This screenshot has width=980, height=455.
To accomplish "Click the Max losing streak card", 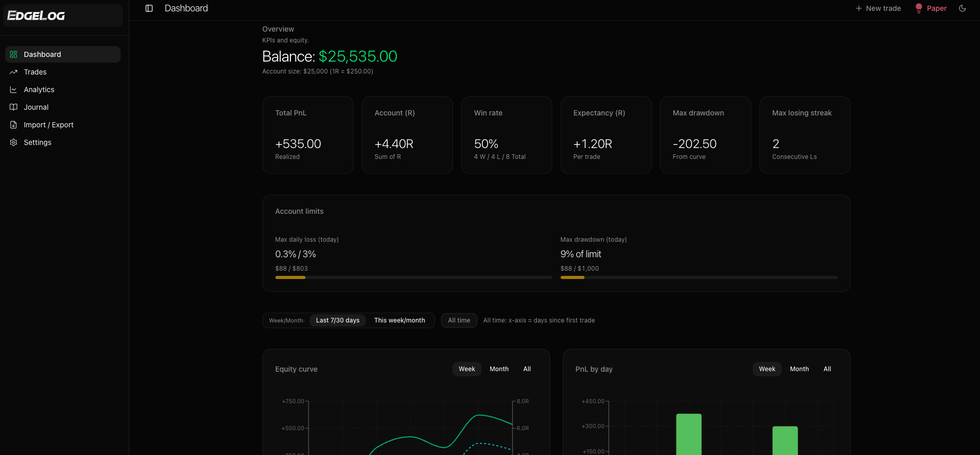I will [x=805, y=135].
